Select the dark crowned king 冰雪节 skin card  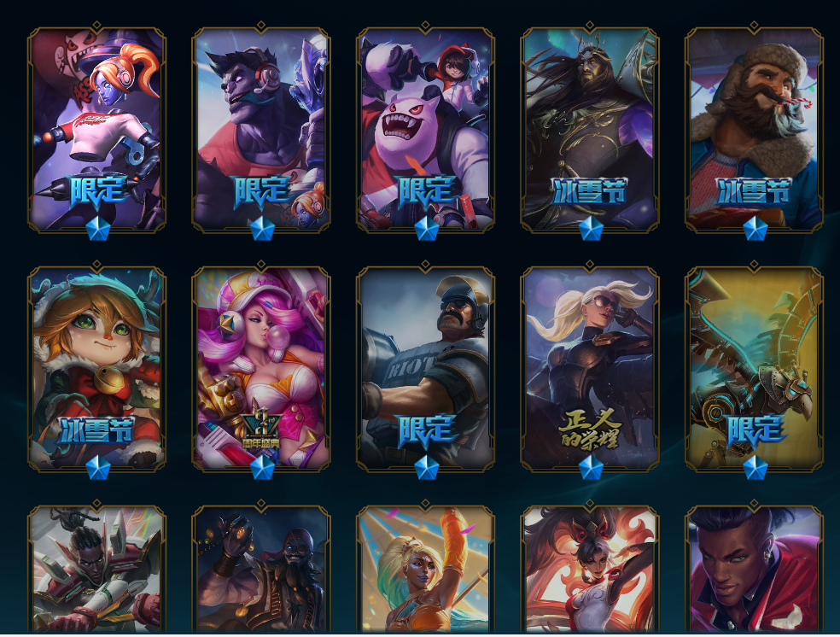pyautogui.click(x=590, y=130)
